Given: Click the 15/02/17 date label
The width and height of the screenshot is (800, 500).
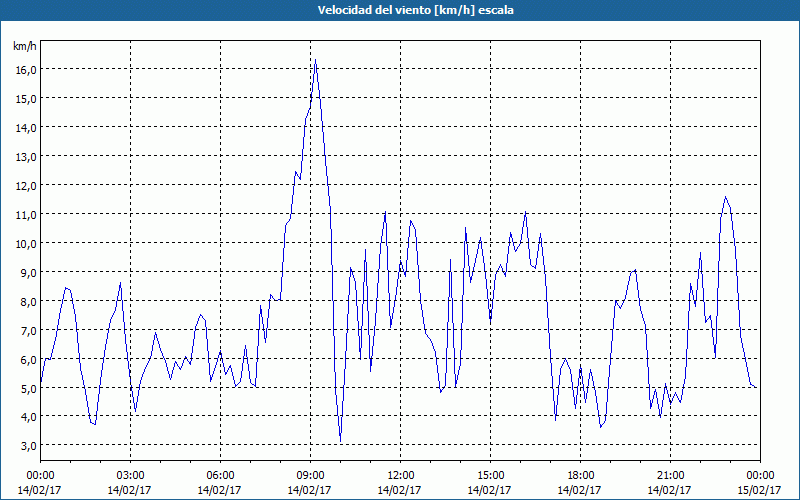Looking at the screenshot, I should tap(759, 490).
